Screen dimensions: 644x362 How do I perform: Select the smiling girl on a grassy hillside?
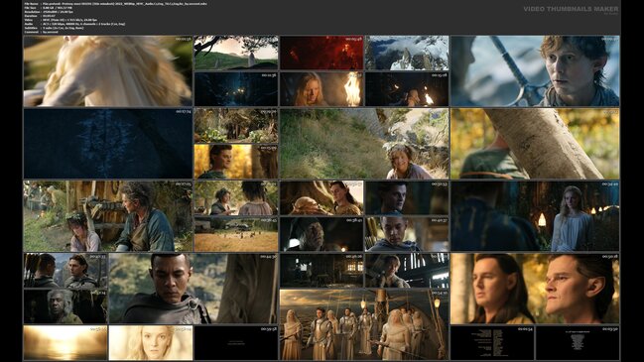(364, 143)
